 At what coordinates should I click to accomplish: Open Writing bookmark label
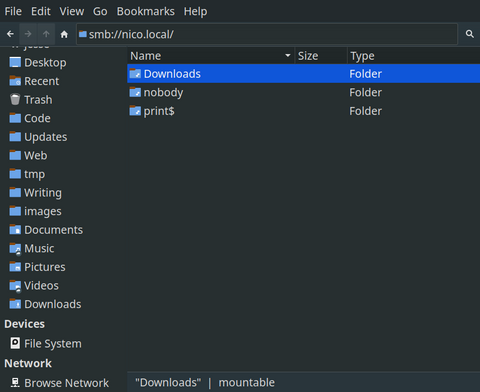pyautogui.click(x=43, y=193)
